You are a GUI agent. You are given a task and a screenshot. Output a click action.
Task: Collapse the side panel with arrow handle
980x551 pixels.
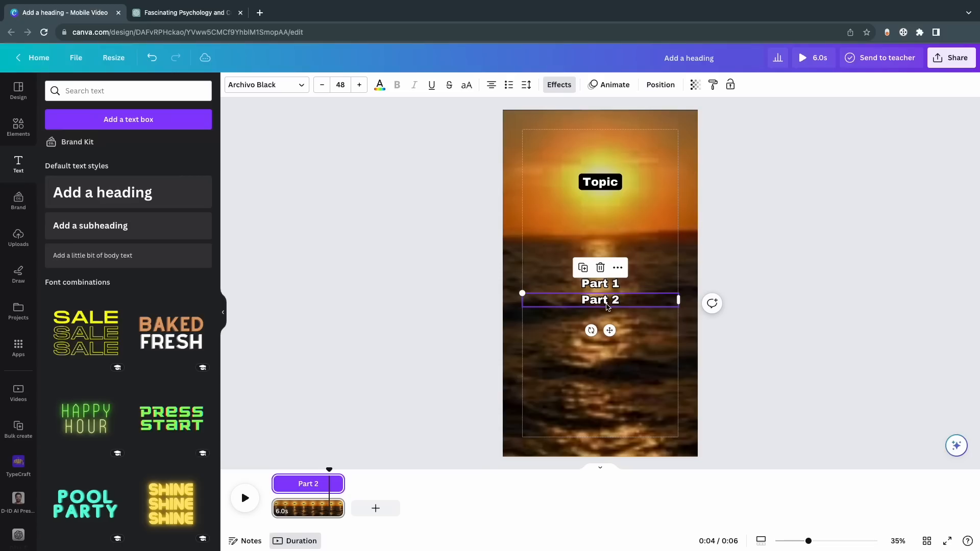[223, 312]
